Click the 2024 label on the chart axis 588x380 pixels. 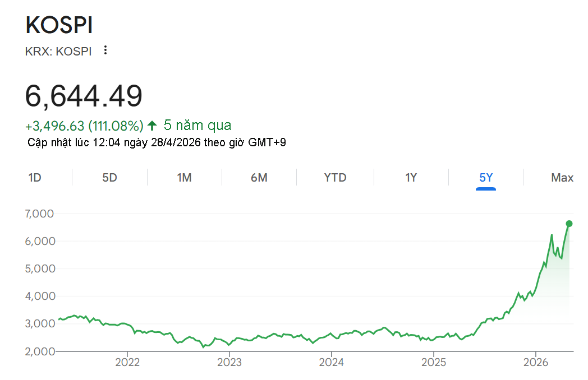click(x=333, y=362)
